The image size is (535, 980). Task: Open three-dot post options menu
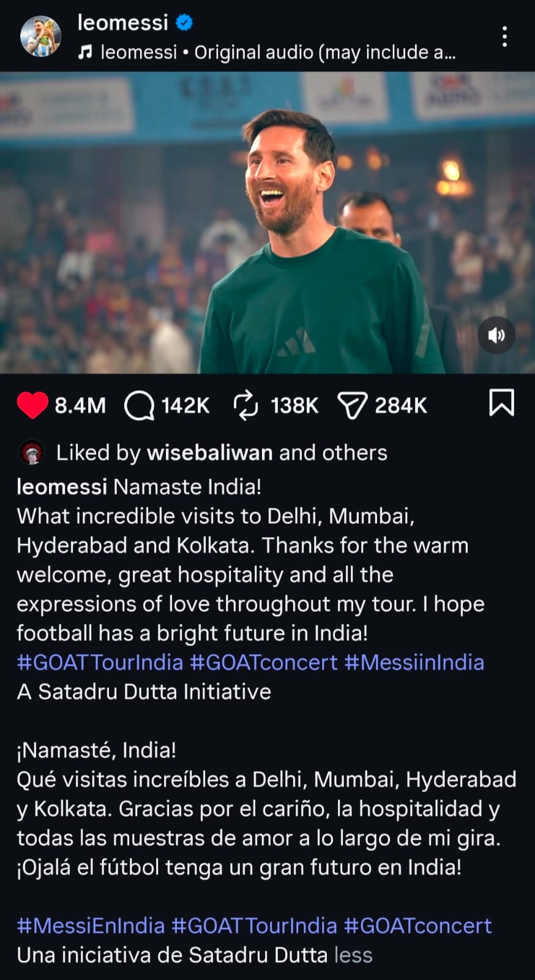pyautogui.click(x=504, y=37)
